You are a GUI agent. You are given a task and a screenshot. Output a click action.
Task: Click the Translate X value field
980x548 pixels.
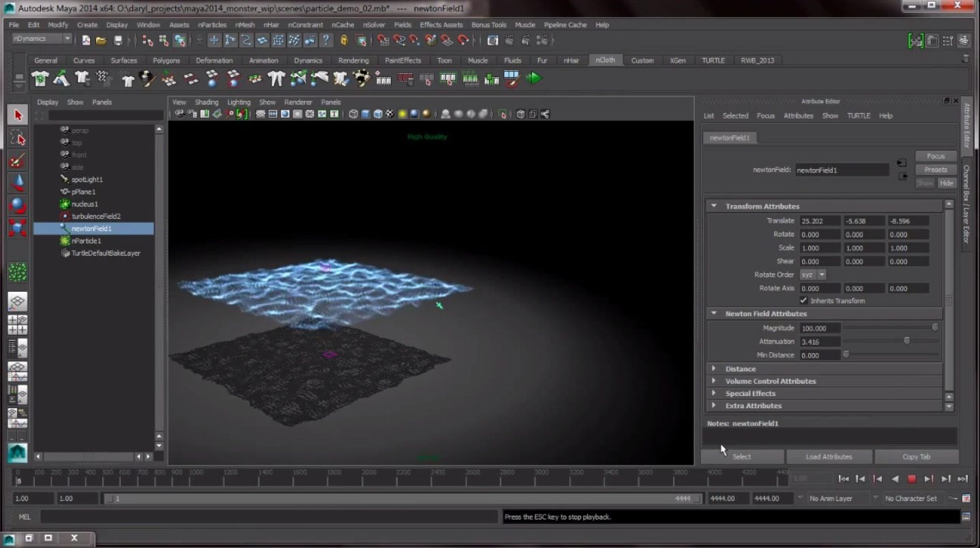pos(820,221)
